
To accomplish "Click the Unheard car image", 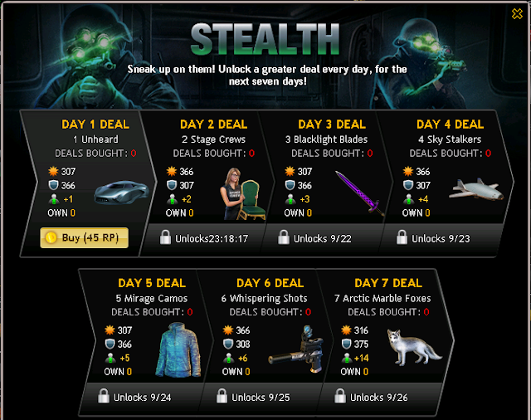I will tap(121, 193).
